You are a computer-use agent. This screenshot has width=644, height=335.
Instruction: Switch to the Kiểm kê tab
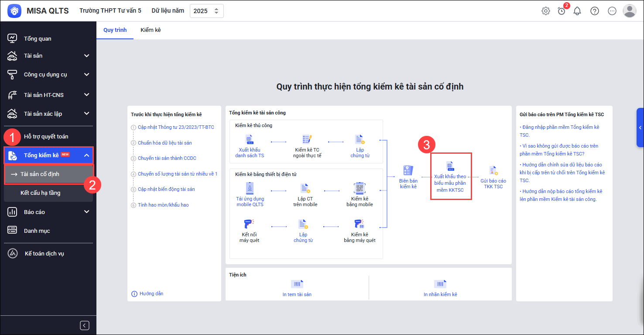(151, 30)
